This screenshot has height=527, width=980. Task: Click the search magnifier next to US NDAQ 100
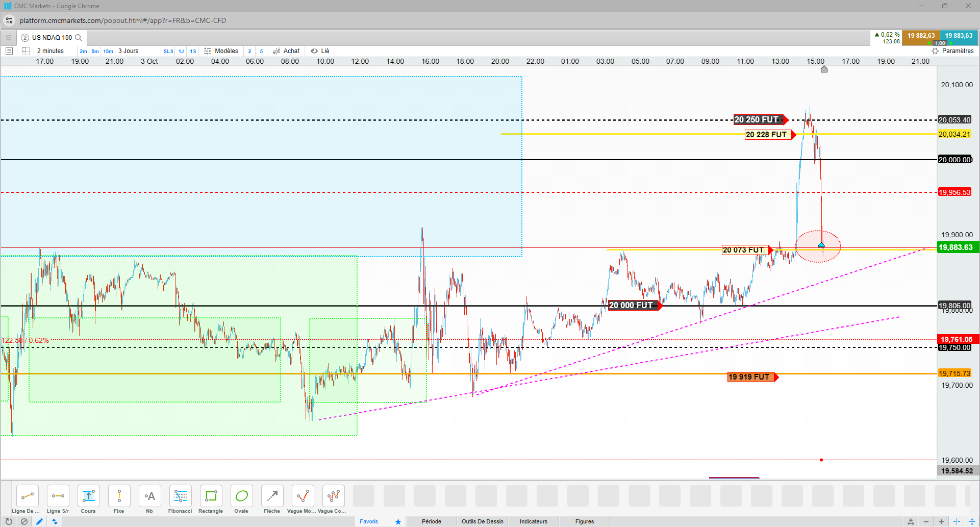coord(79,38)
